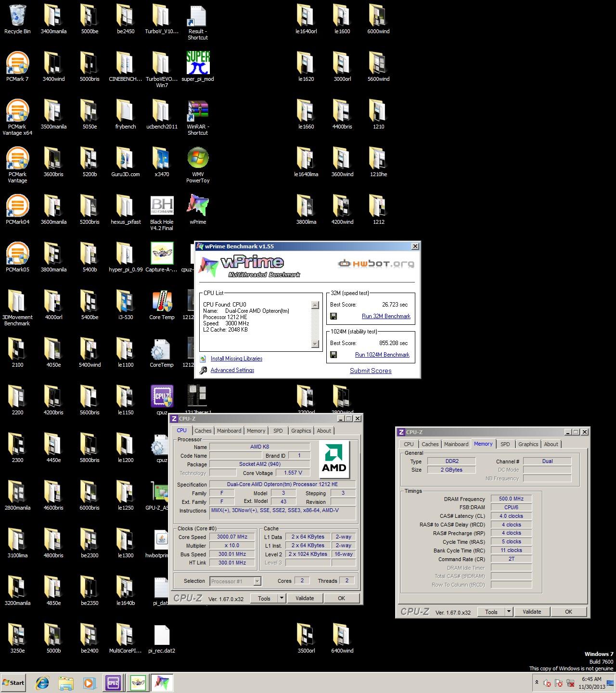Viewport: 616px width, 693px height.
Task: Open the Start menu
Action: pyautogui.click(x=13, y=683)
